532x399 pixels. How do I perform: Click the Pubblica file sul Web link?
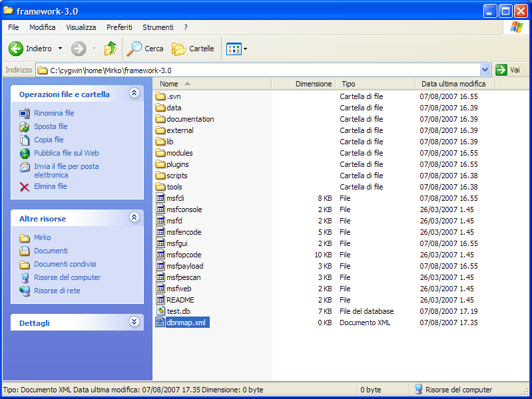[67, 153]
